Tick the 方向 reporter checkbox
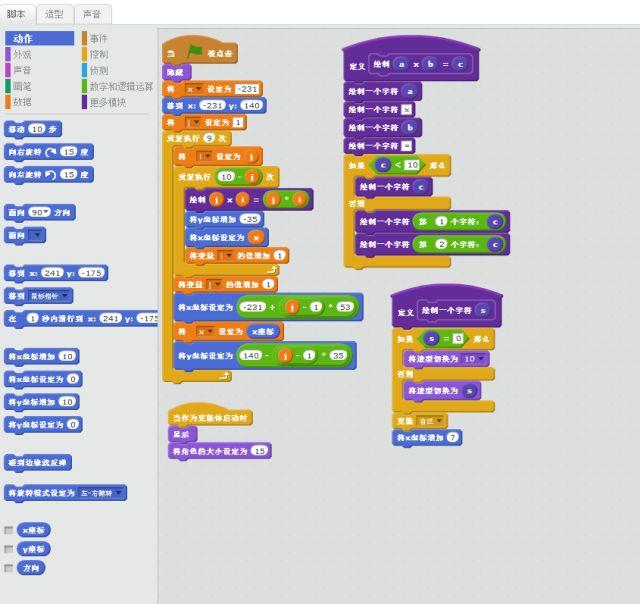640x604 pixels. tap(9, 568)
